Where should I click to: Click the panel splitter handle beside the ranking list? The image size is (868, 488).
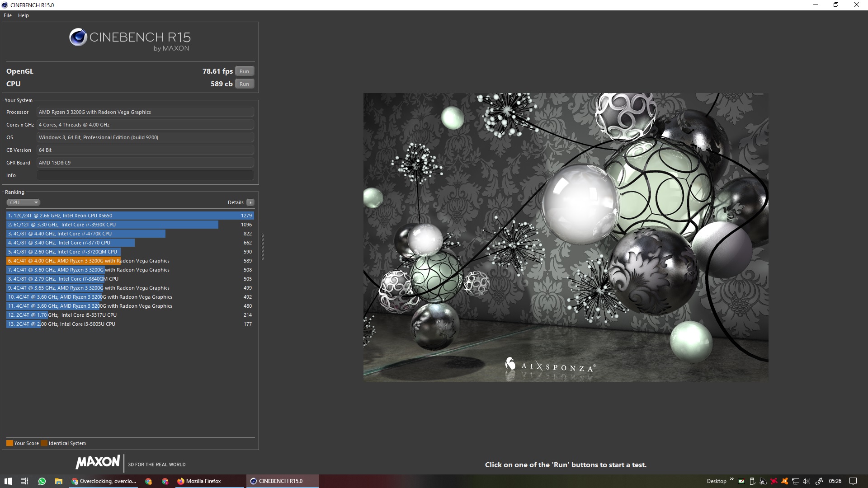(x=263, y=247)
